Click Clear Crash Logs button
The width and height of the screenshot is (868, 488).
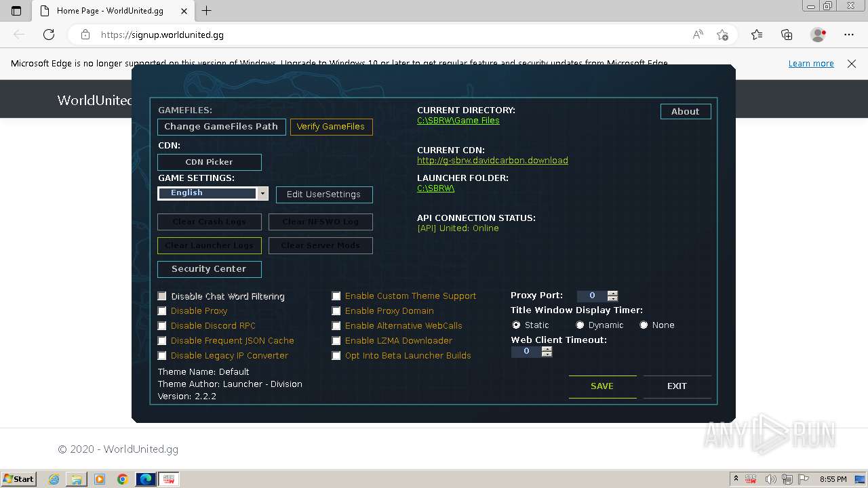[x=210, y=222]
